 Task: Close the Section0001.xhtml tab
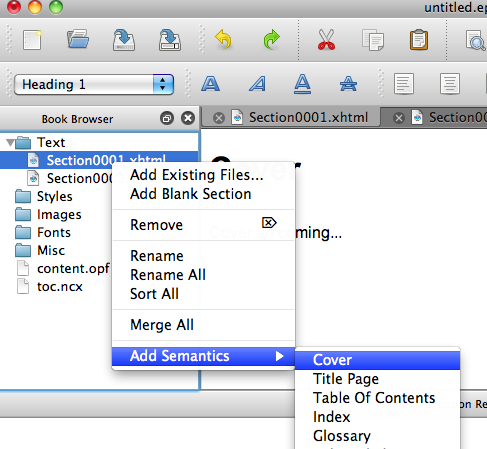click(219, 118)
